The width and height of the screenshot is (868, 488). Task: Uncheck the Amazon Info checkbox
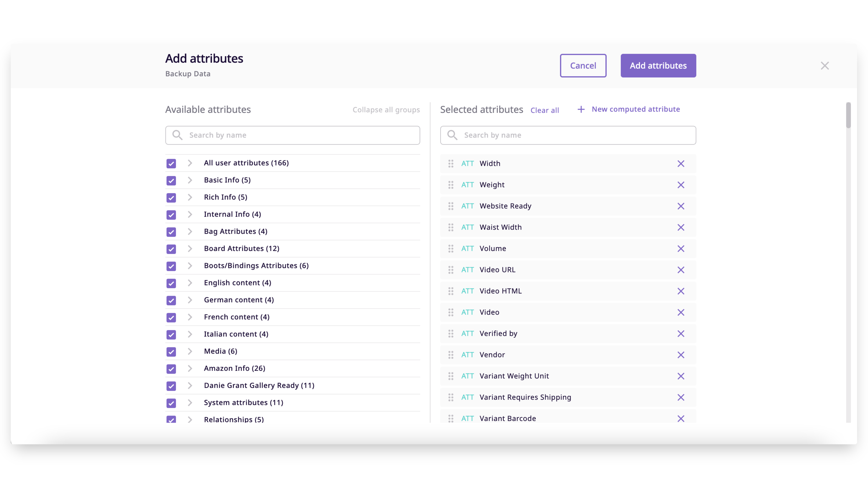[x=171, y=369]
